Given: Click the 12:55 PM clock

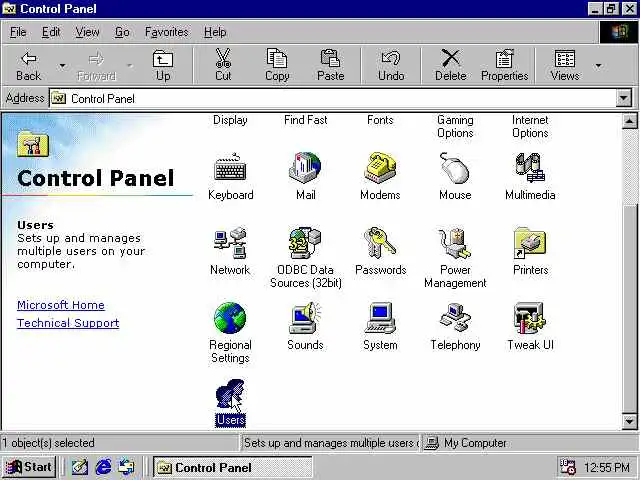Looking at the screenshot, I should pos(607,467).
